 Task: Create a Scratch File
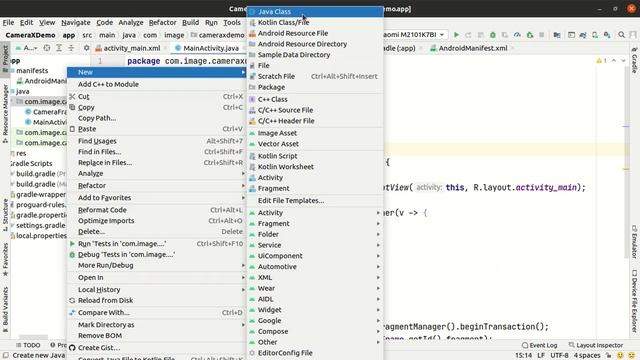pyautogui.click(x=315, y=76)
